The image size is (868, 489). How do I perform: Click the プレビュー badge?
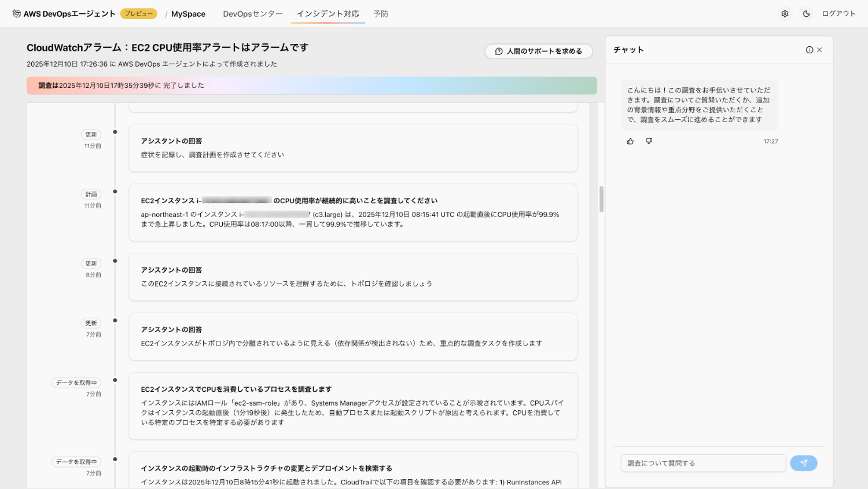(139, 14)
